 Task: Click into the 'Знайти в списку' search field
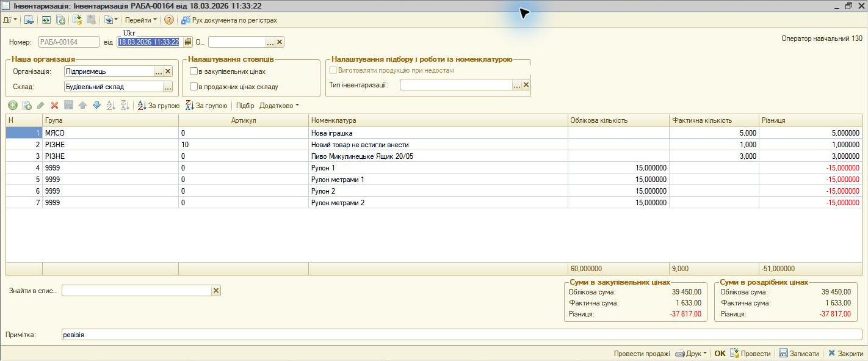(x=136, y=291)
